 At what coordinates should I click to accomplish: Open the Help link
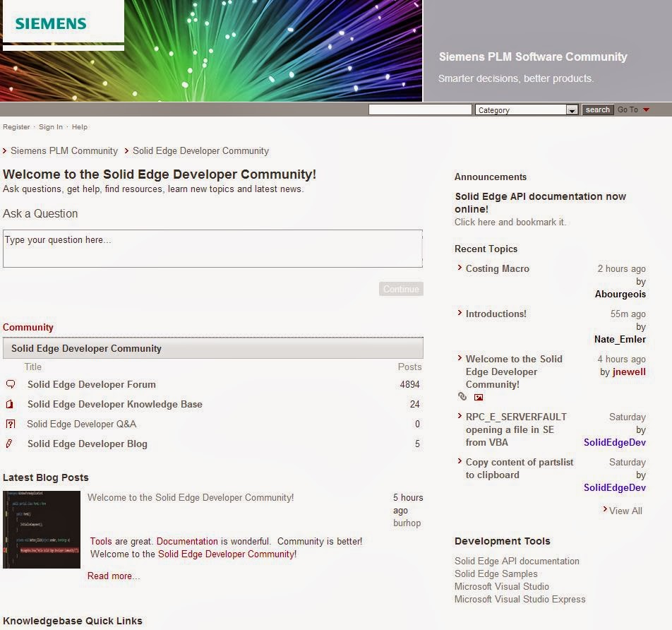point(79,127)
